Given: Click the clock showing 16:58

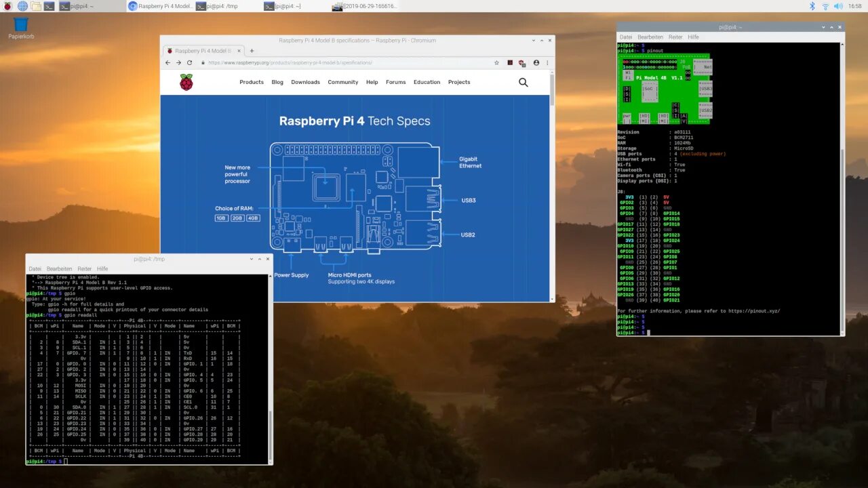Looking at the screenshot, I should (x=856, y=6).
